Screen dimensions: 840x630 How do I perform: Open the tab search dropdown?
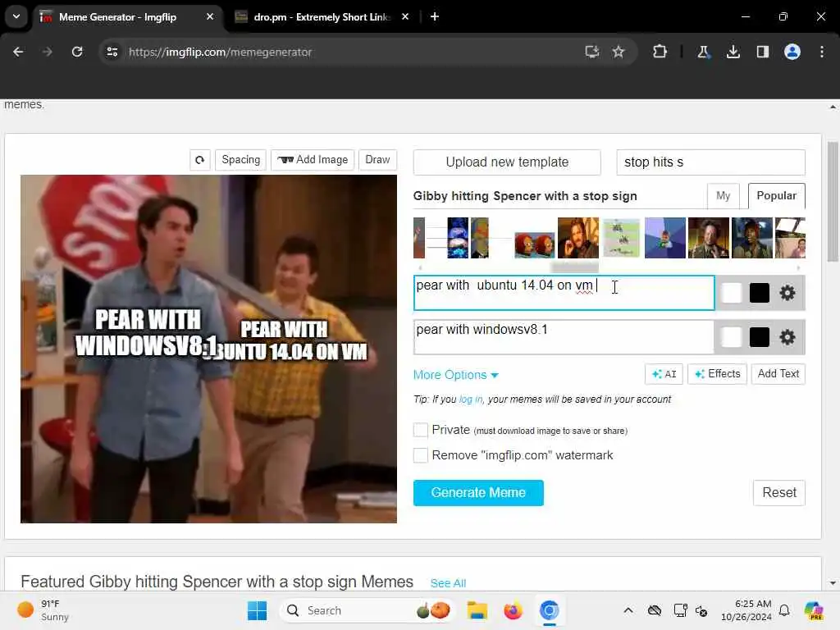coord(16,16)
